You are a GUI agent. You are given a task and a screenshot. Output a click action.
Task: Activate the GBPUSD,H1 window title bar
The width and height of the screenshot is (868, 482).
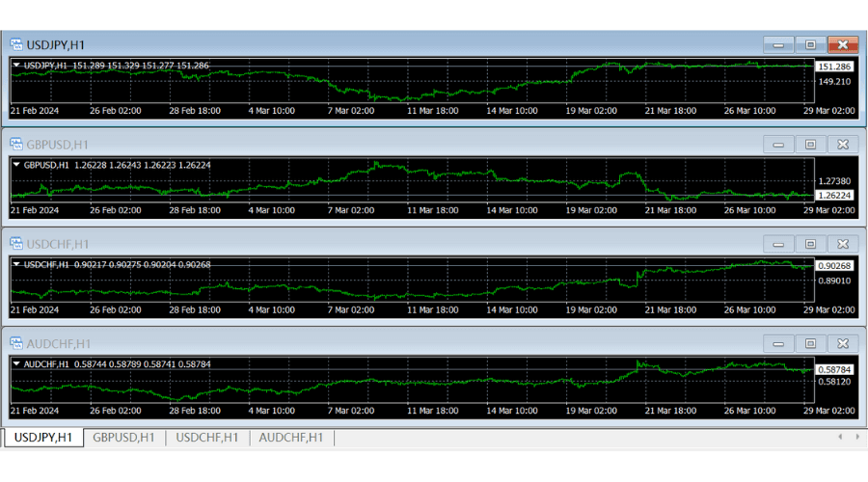386,145
